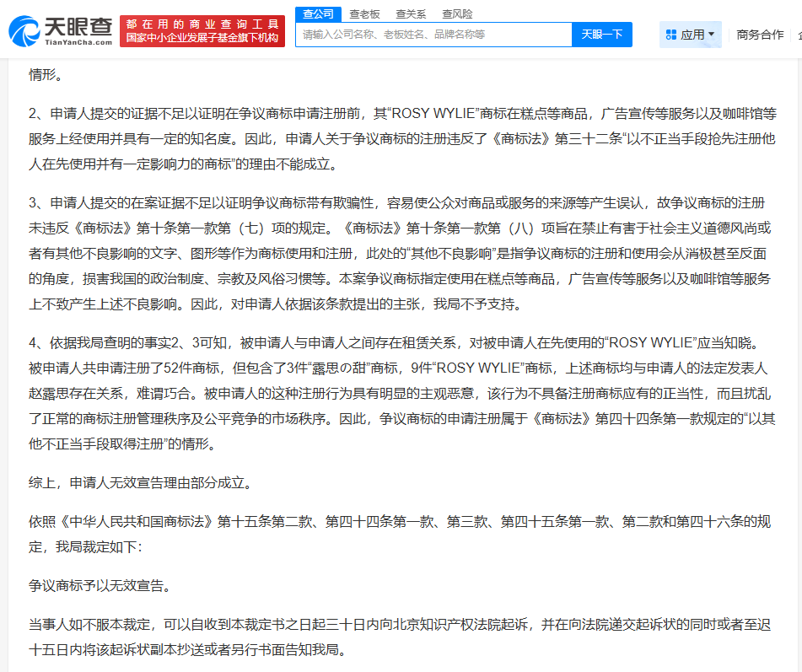This screenshot has height=672, width=802.
Task: Open the 商务合作 link
Action: [x=760, y=35]
